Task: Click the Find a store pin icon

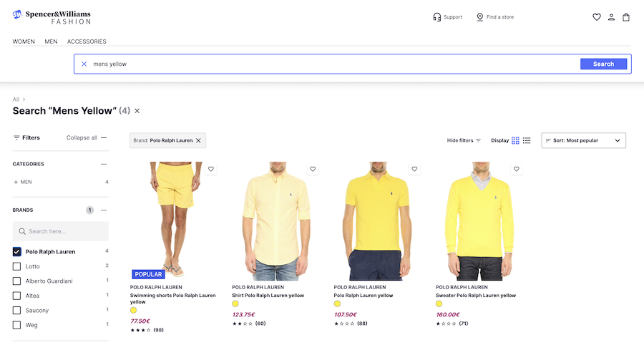Action: click(479, 17)
